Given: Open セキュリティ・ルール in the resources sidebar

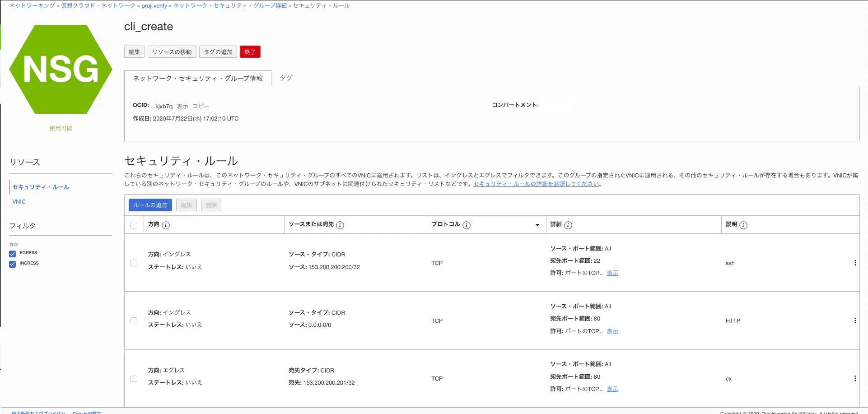Looking at the screenshot, I should point(41,187).
